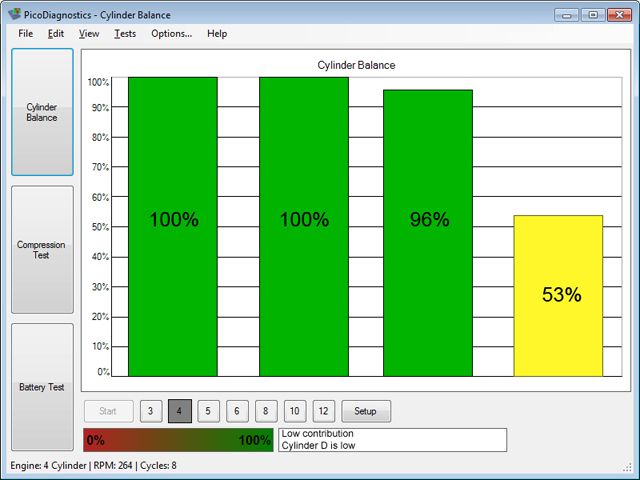Toggle the 4 cylinders button
The height and width of the screenshot is (480, 640).
point(179,411)
